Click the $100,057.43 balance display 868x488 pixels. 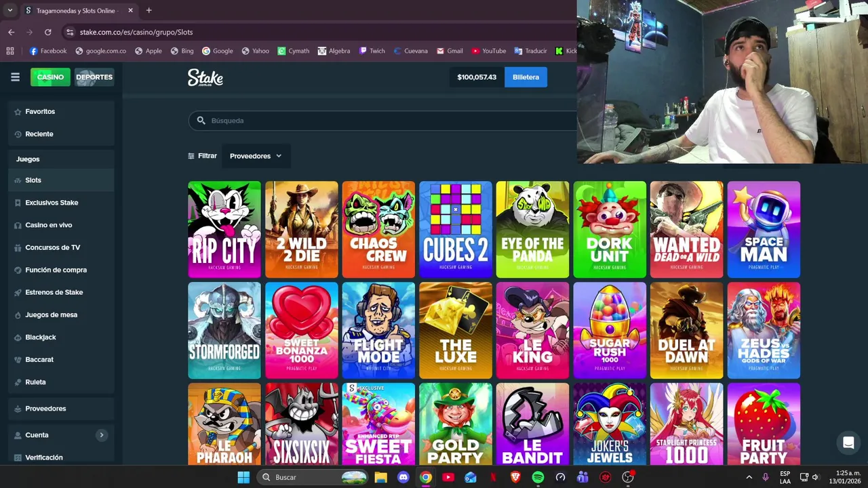477,77
